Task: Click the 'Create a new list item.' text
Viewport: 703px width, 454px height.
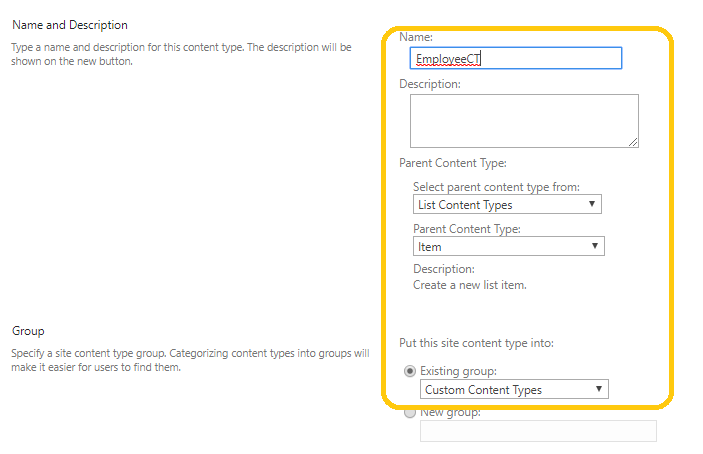Action: click(470, 285)
